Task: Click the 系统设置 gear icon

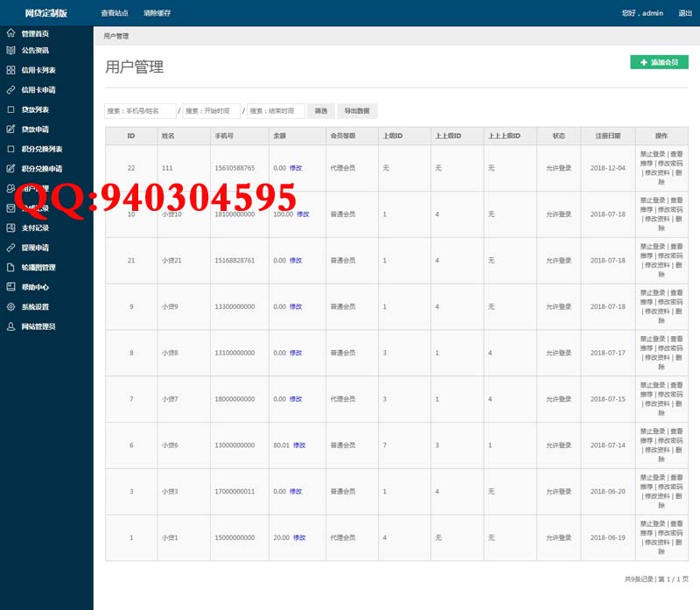Action: (x=10, y=307)
